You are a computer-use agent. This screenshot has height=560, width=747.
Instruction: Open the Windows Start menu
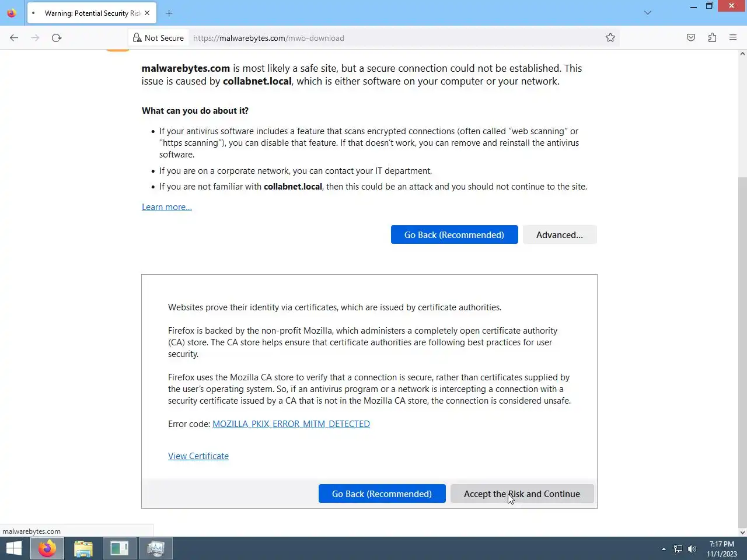point(14,548)
